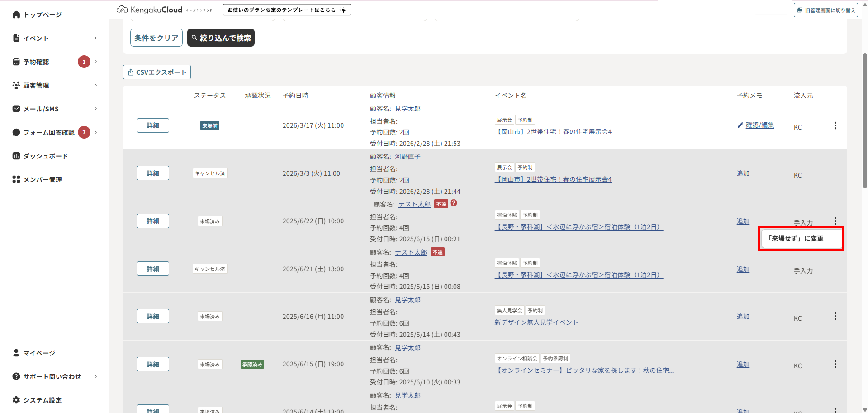
Task: Open three-dot menu for 2025/6/16 reservation
Action: tap(835, 316)
